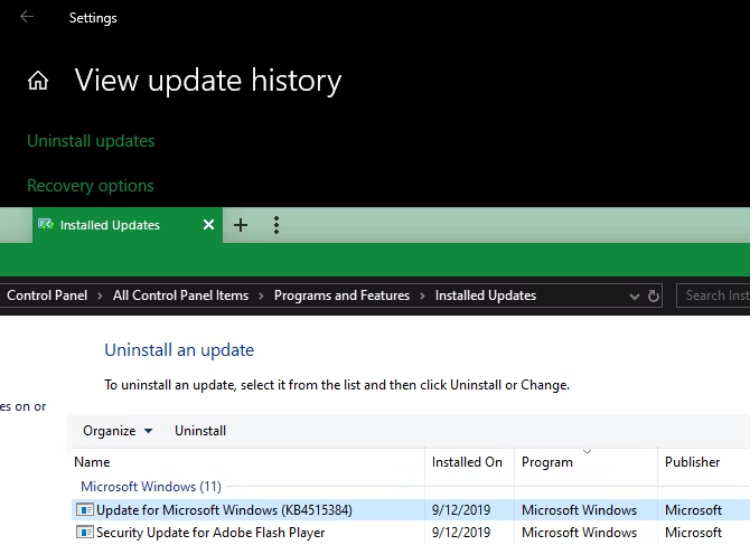This screenshot has width=752, height=551.
Task: Close the Installed Updates tab
Action: click(x=209, y=224)
